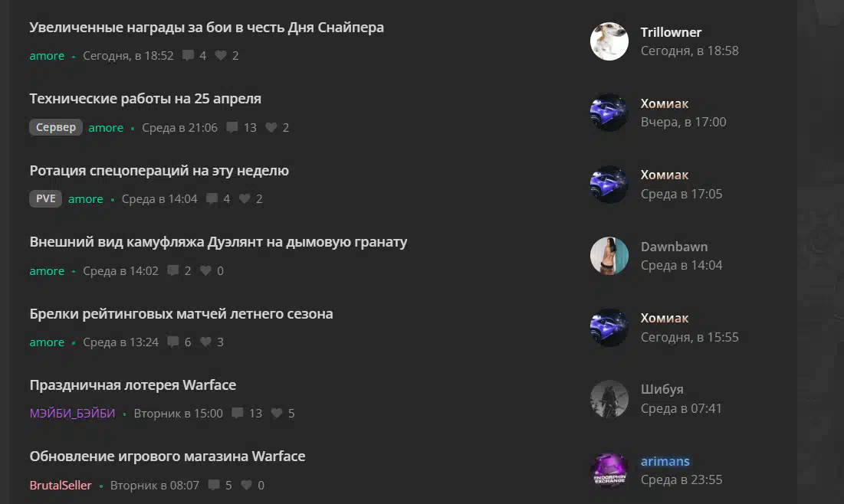
Task: Open thread Внешний вид камуфляжа Дуэлянт
Action: click(x=218, y=242)
